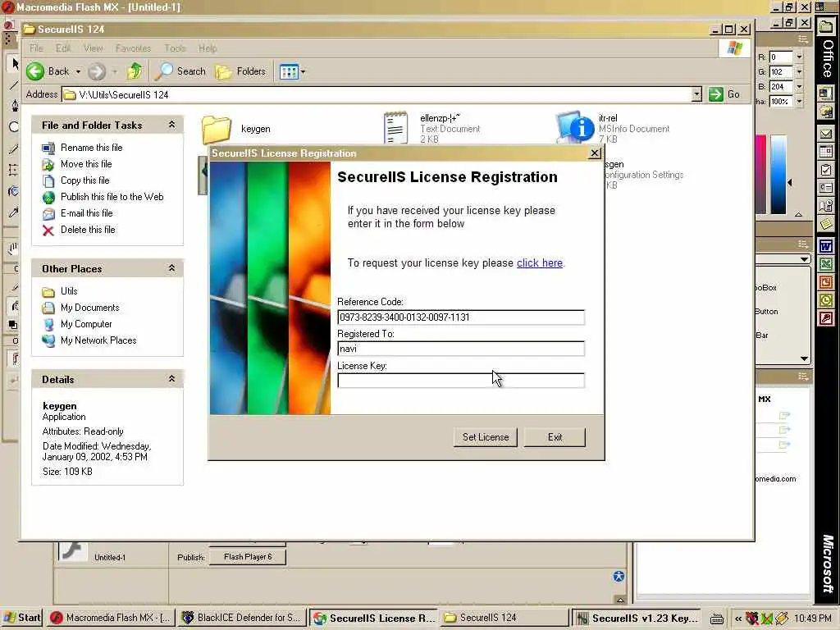Image resolution: width=840 pixels, height=630 pixels.
Task: Select the itr-rel MSInfo document
Action: 575,127
